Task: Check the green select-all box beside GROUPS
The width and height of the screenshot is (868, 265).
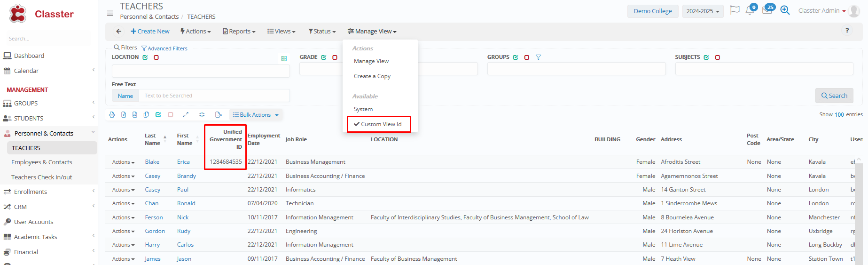Action: point(516,57)
